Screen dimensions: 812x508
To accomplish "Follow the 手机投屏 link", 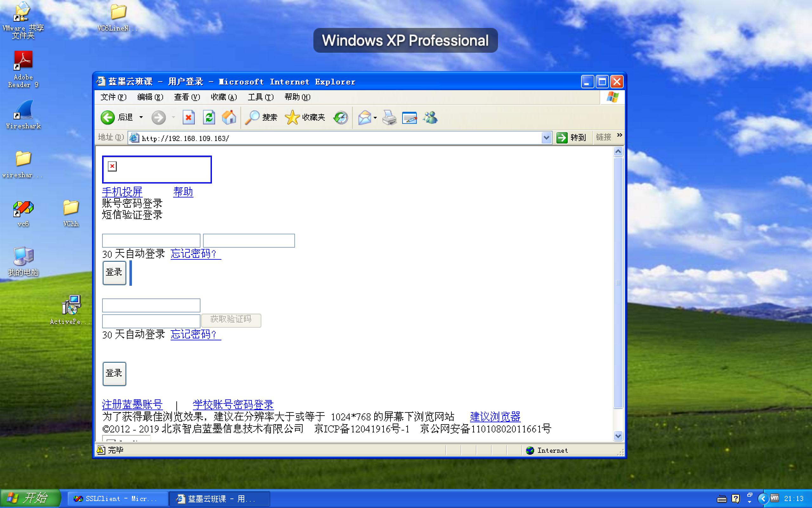I will (x=122, y=192).
